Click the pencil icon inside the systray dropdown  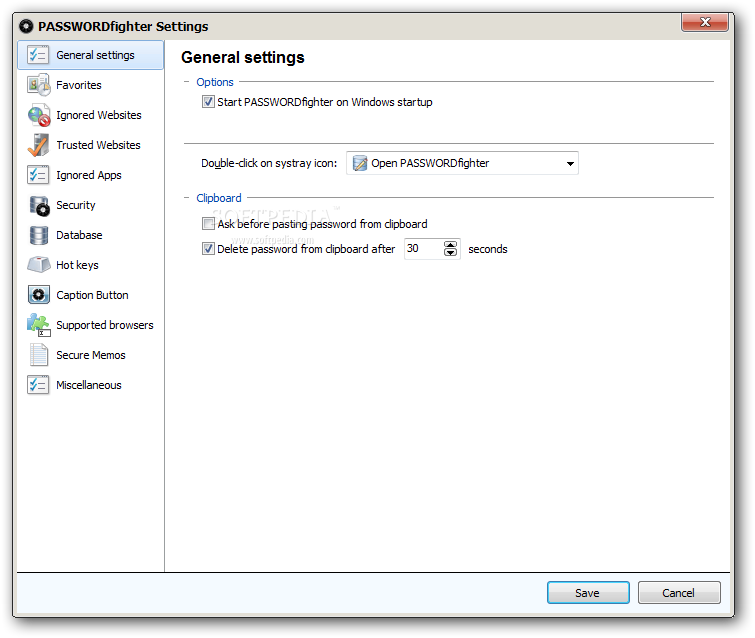coord(360,163)
